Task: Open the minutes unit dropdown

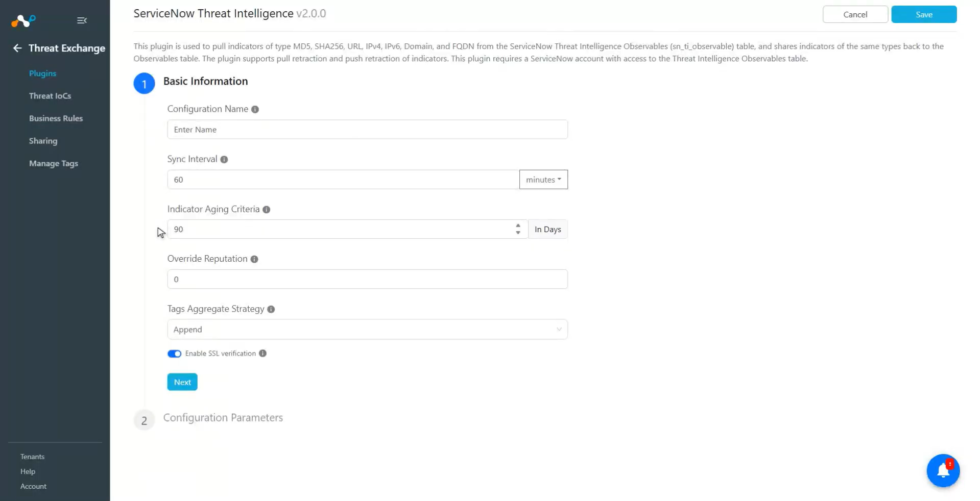Action: point(543,180)
